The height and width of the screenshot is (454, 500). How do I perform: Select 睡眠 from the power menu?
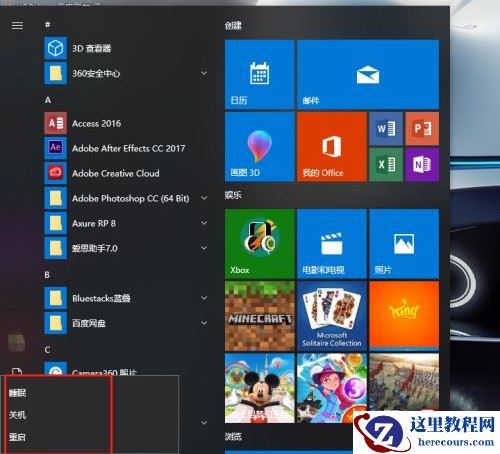(18, 393)
